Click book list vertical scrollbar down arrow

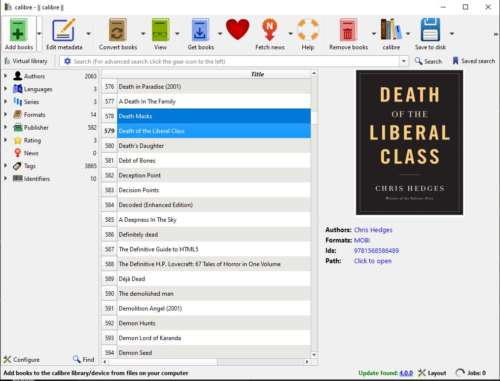[314, 355]
